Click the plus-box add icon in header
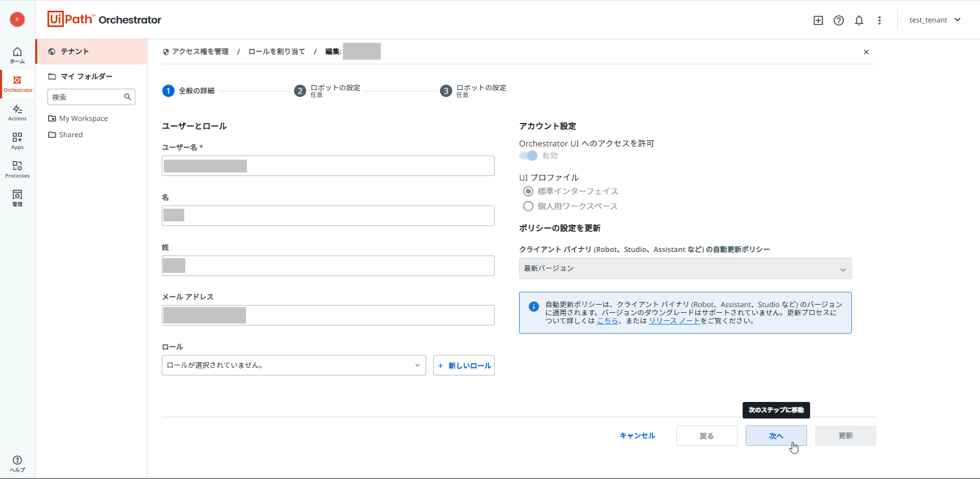Image resolution: width=980 pixels, height=479 pixels. point(818,20)
